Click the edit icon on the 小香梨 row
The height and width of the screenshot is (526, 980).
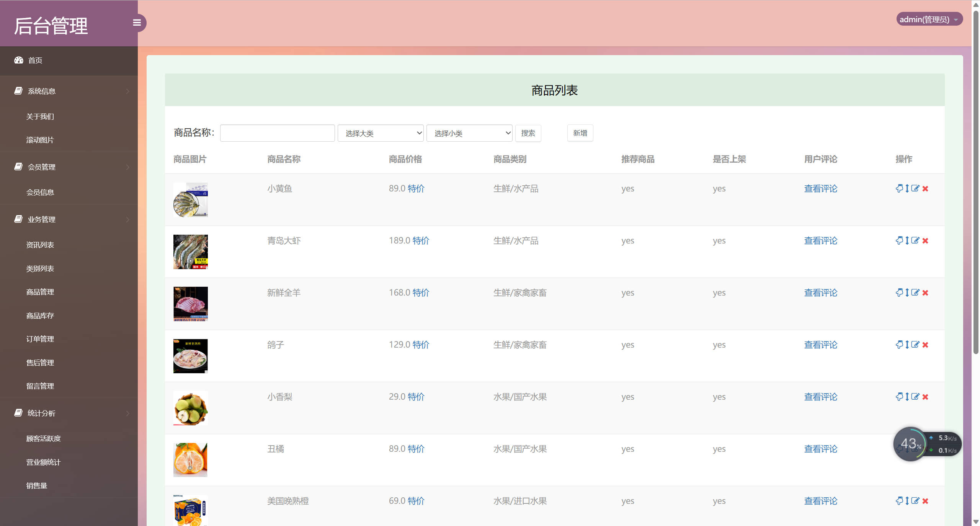click(915, 397)
